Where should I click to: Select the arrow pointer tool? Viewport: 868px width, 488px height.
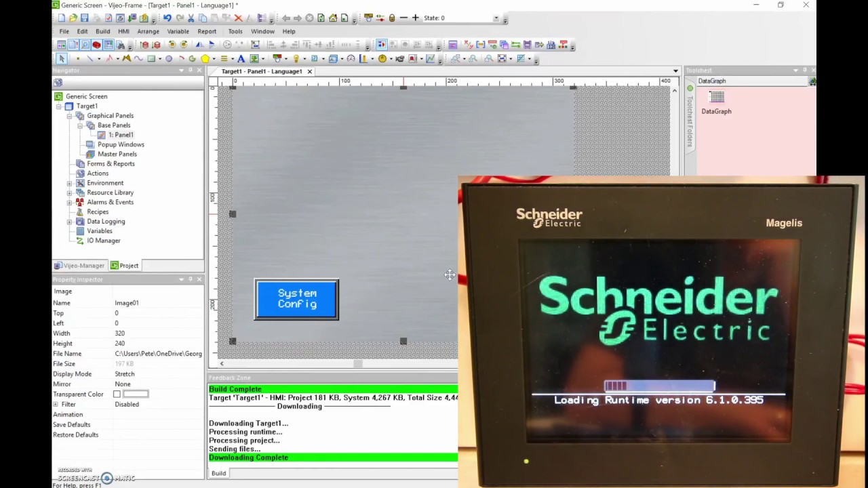point(62,59)
